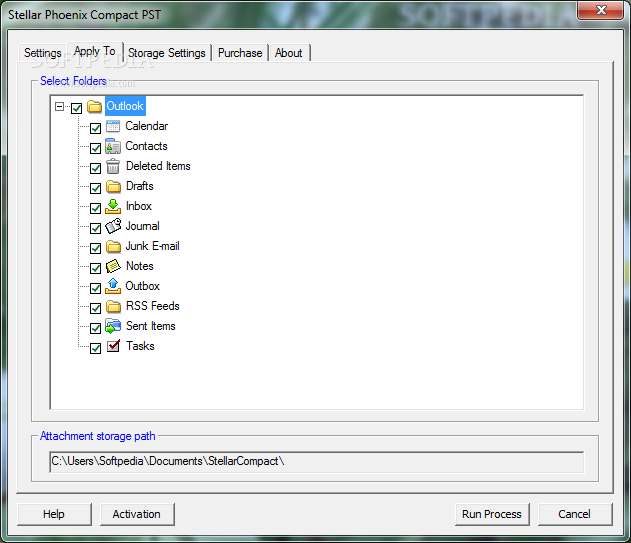The image size is (631, 543).
Task: Click the attachment storage path field
Action: [317, 462]
